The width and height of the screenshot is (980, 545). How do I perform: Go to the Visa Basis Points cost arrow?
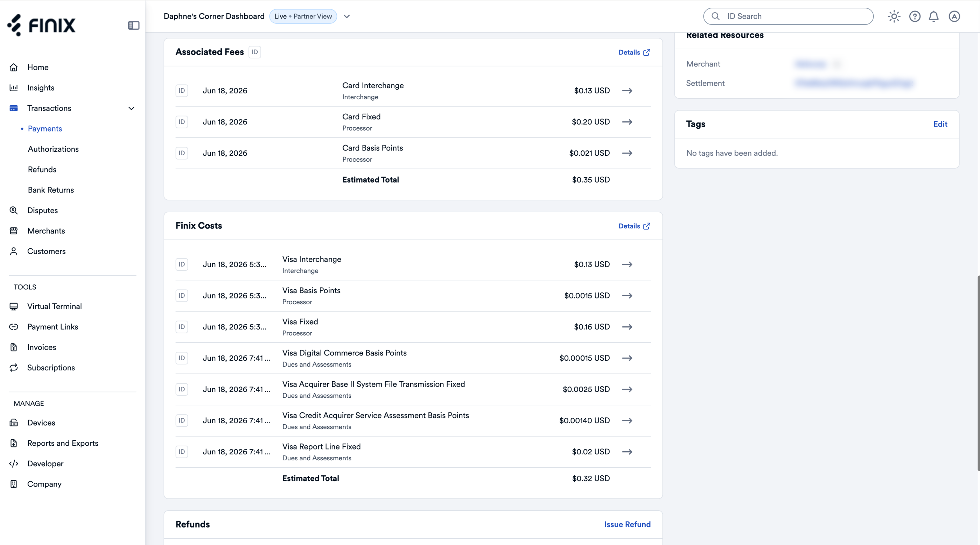pyautogui.click(x=627, y=296)
